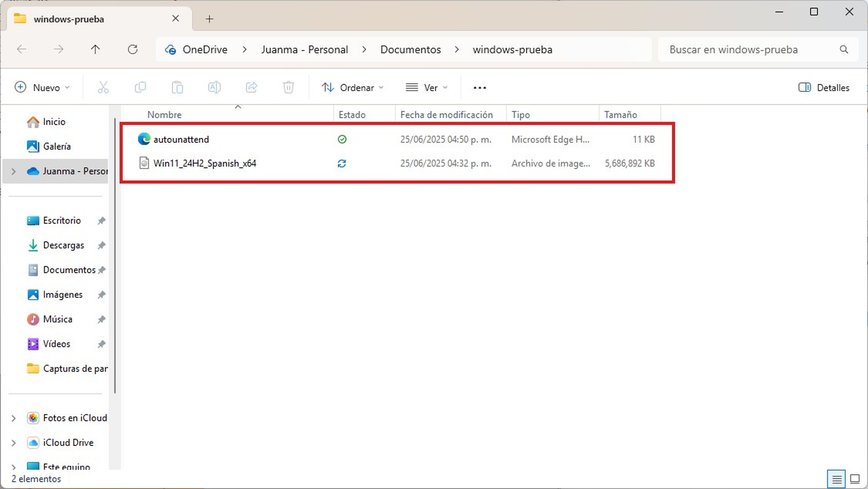The width and height of the screenshot is (868, 489).
Task: Switch to large thumbnails view icon
Action: [855, 479]
